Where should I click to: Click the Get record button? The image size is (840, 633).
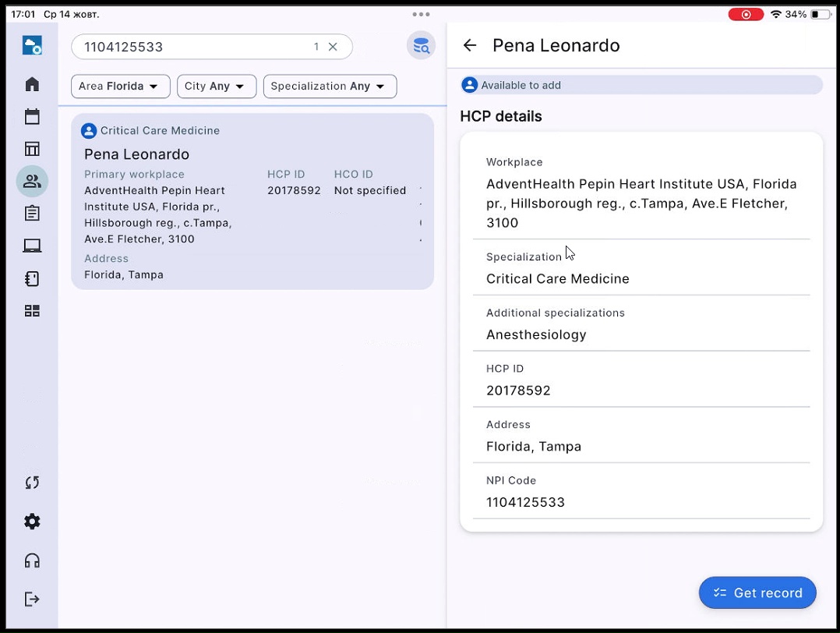(757, 592)
